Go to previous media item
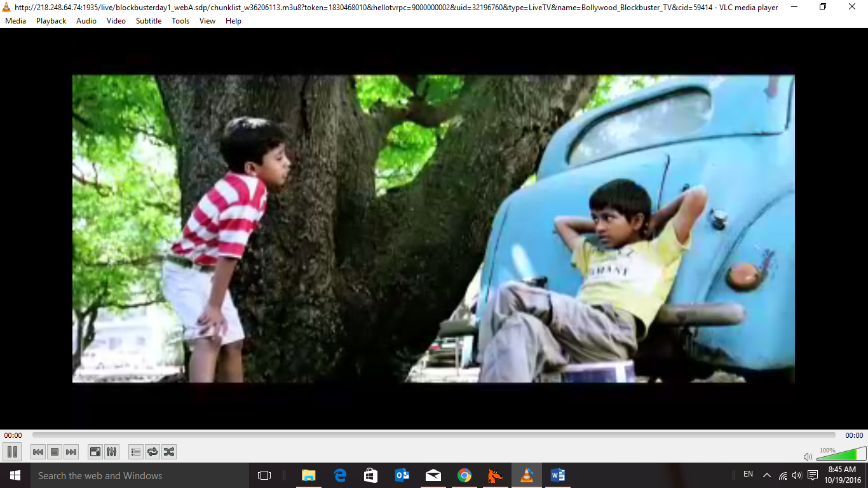Image resolution: width=868 pixels, height=488 pixels. (x=38, y=452)
